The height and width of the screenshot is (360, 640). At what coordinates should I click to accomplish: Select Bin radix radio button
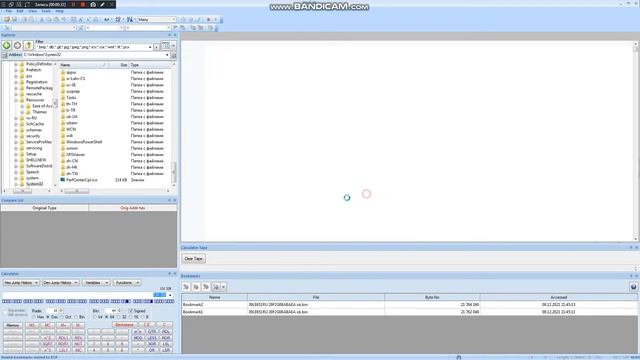76,317
